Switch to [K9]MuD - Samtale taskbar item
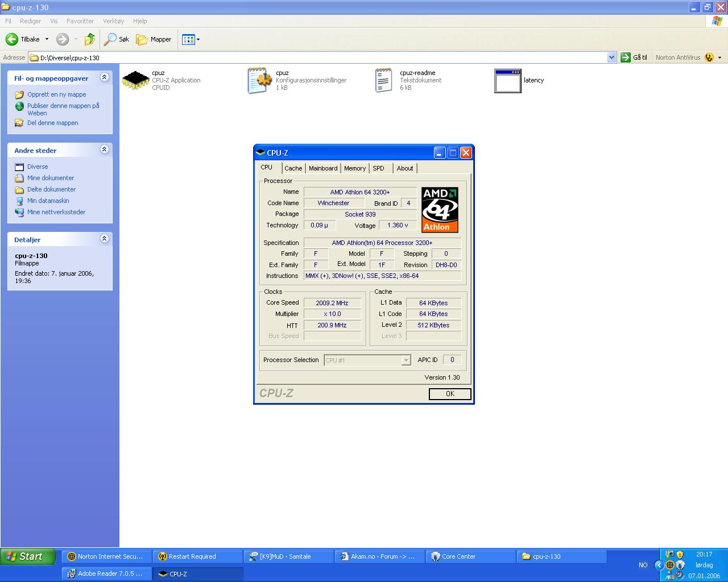728x582 pixels. 289,556
